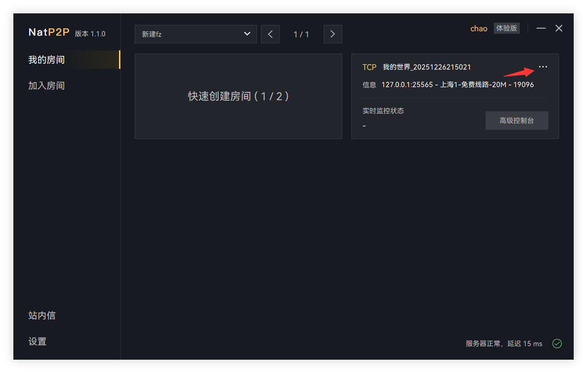588x374 pixels.
Task: Minimize the NatP2P window
Action: click(x=541, y=28)
